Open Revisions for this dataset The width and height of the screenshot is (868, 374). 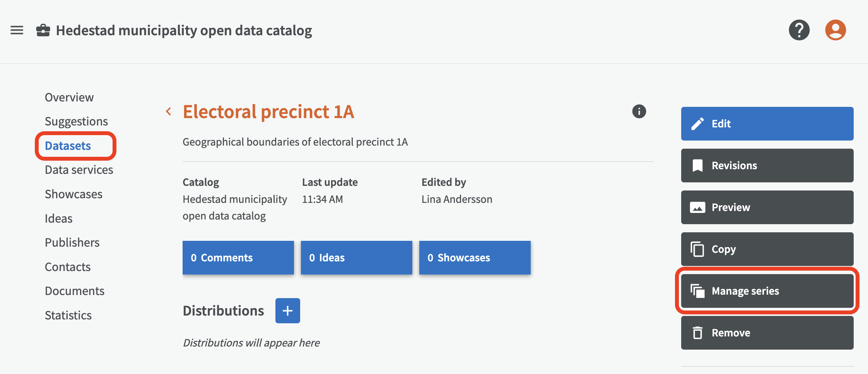(767, 165)
